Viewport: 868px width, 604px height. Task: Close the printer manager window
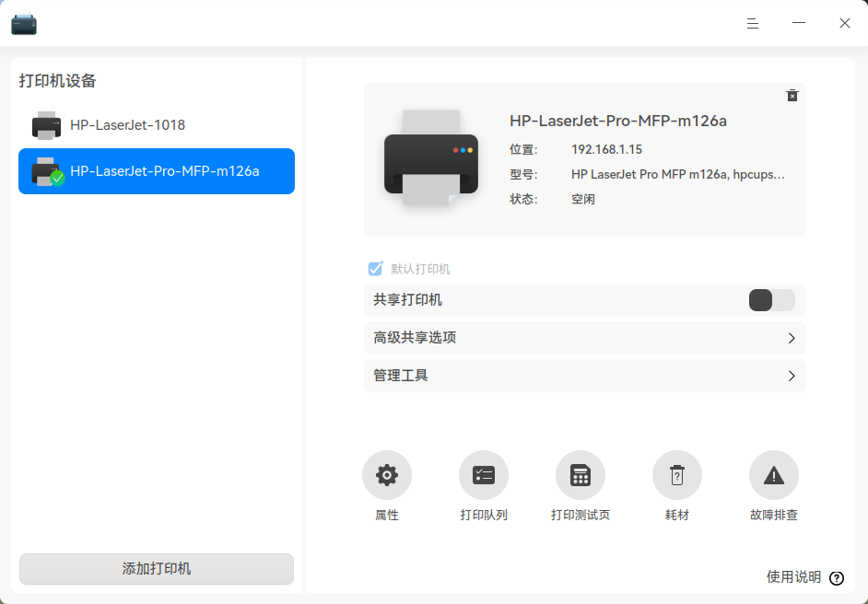[x=845, y=23]
